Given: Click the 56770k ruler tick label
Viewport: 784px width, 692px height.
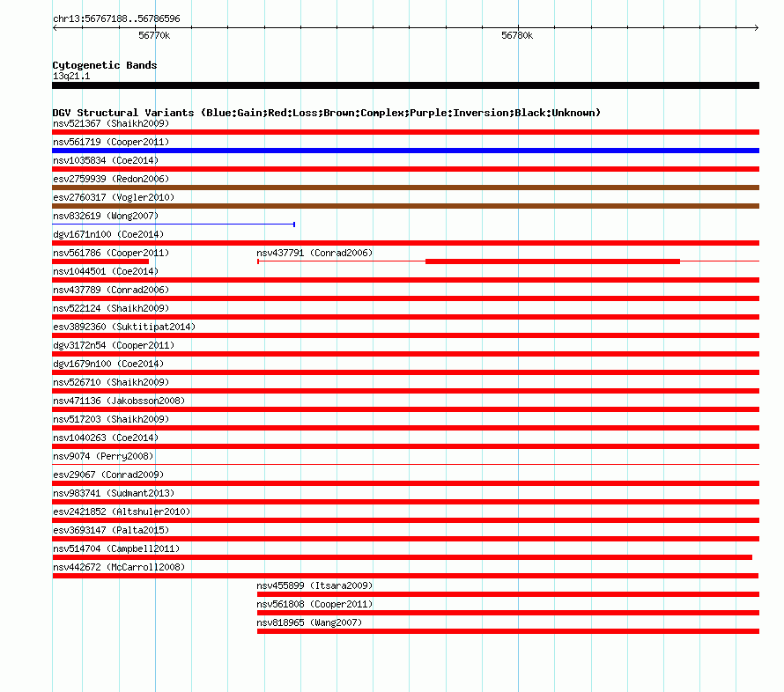Looking at the screenshot, I should [154, 35].
